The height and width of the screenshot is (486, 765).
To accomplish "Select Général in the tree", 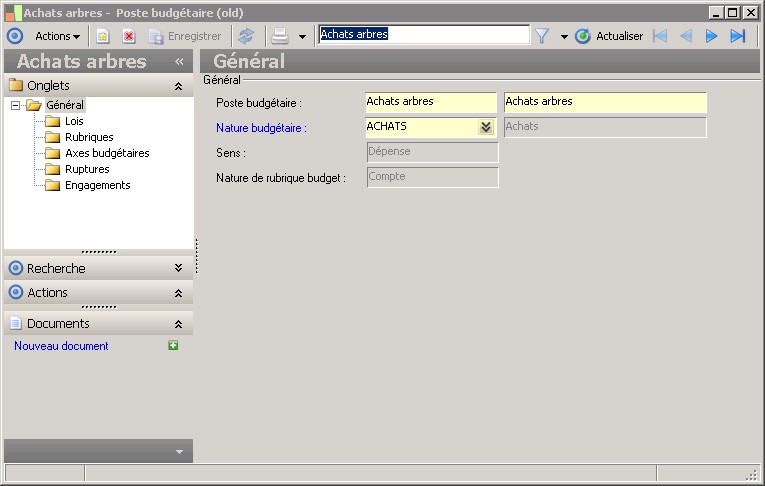I will tap(65, 105).
